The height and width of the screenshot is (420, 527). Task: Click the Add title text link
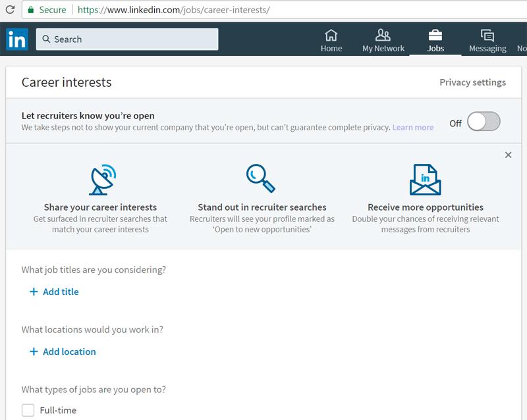(x=61, y=292)
